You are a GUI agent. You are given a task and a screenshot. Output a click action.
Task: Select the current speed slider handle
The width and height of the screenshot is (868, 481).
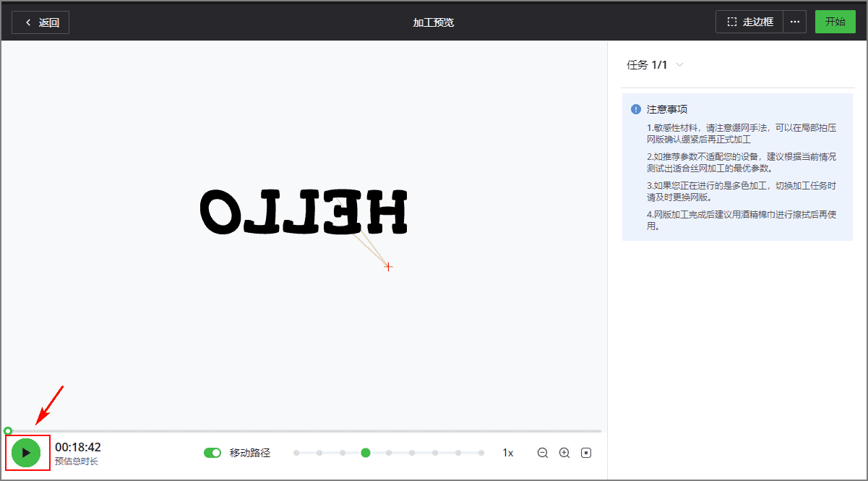tap(366, 453)
